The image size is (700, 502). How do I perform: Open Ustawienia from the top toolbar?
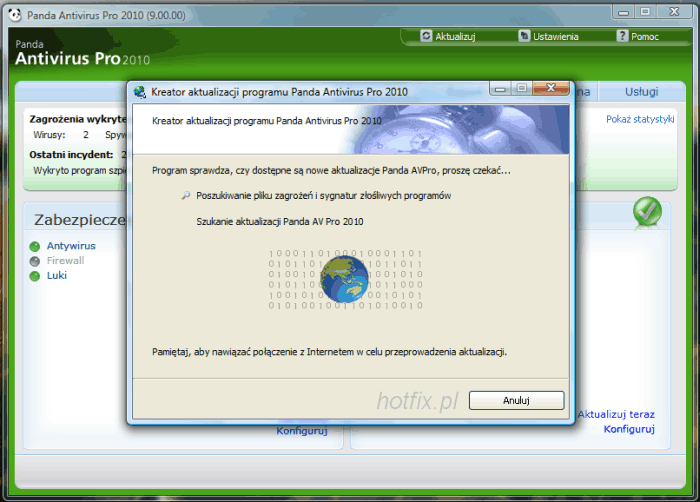click(524, 36)
